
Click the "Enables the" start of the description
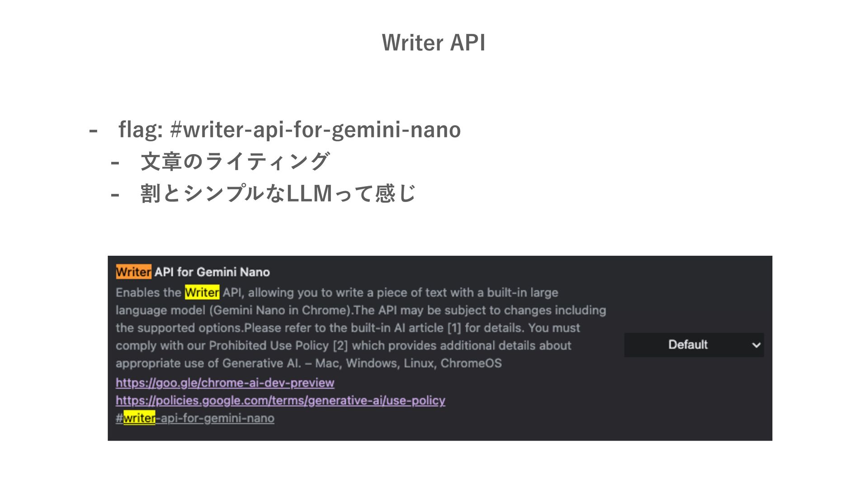(148, 292)
